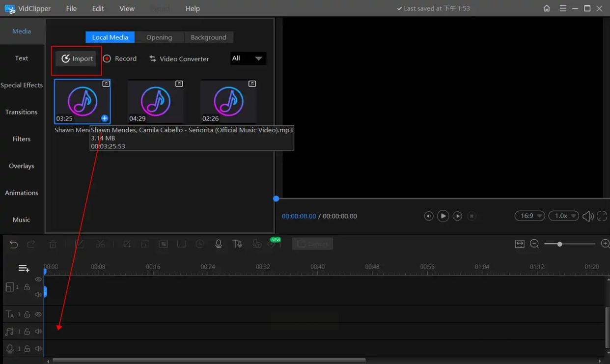The width and height of the screenshot is (610, 364).
Task: Enter fullscreen preview mode
Action: point(602,216)
